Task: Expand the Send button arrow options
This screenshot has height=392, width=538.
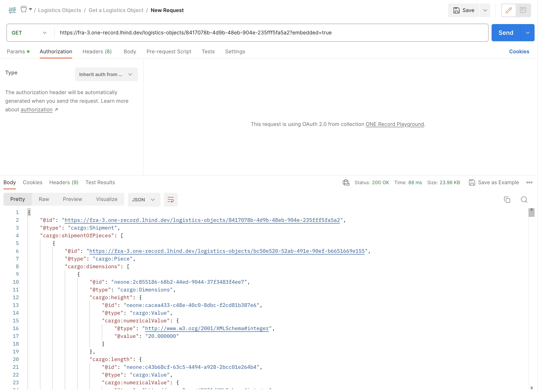Action: (x=527, y=33)
